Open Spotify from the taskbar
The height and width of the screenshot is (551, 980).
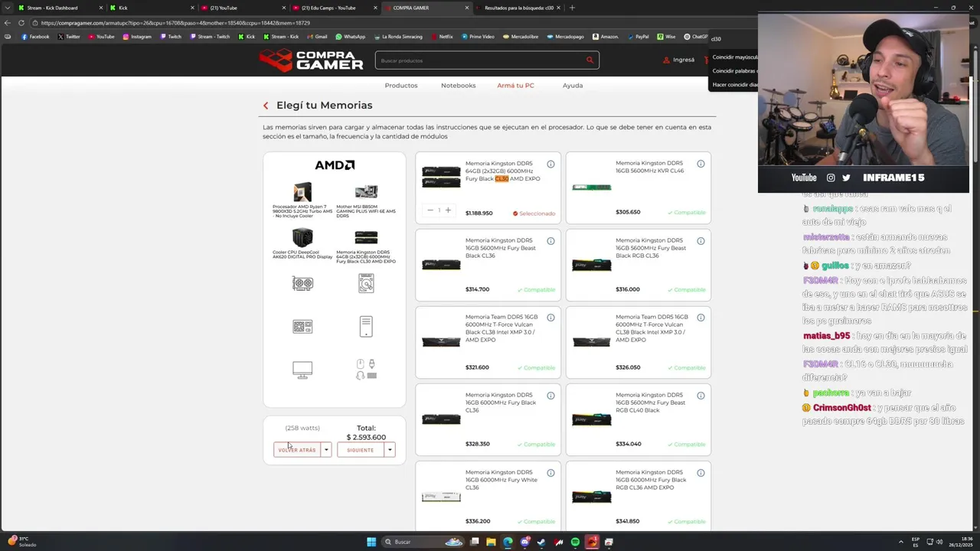click(x=575, y=542)
